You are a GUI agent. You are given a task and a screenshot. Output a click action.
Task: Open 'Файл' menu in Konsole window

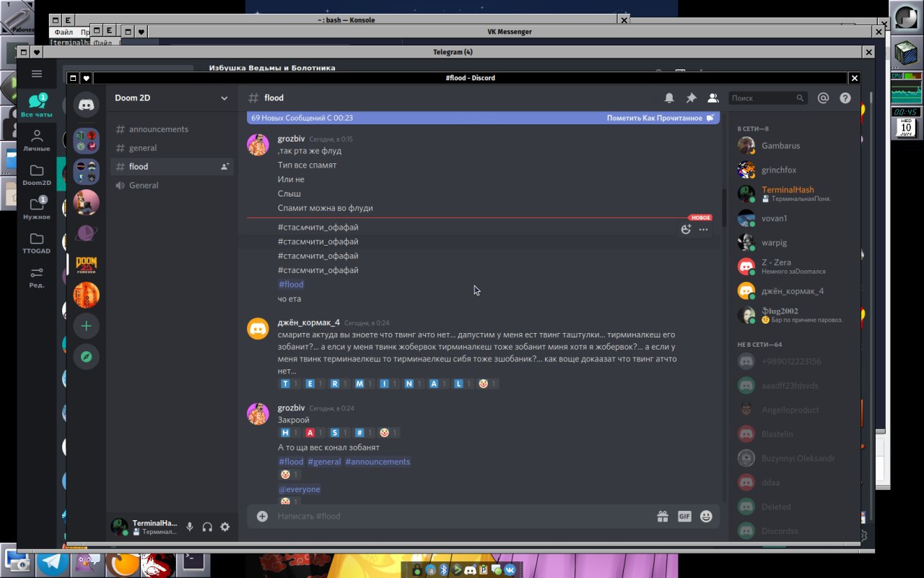tap(64, 32)
